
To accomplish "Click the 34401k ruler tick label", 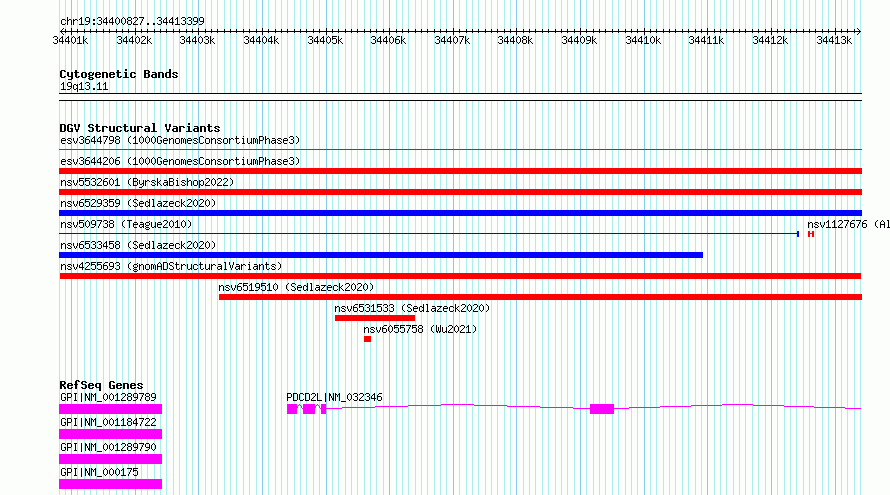I will (70, 40).
